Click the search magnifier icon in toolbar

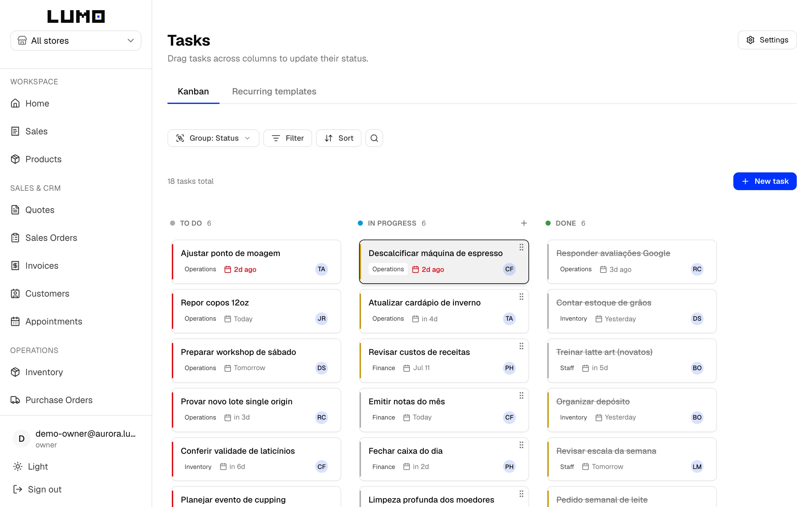(374, 138)
